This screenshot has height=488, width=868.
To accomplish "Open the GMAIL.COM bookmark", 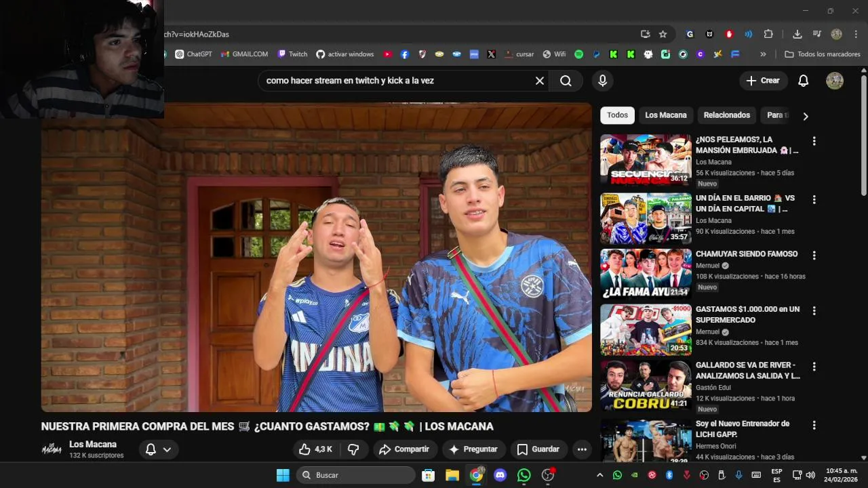I will coord(244,54).
